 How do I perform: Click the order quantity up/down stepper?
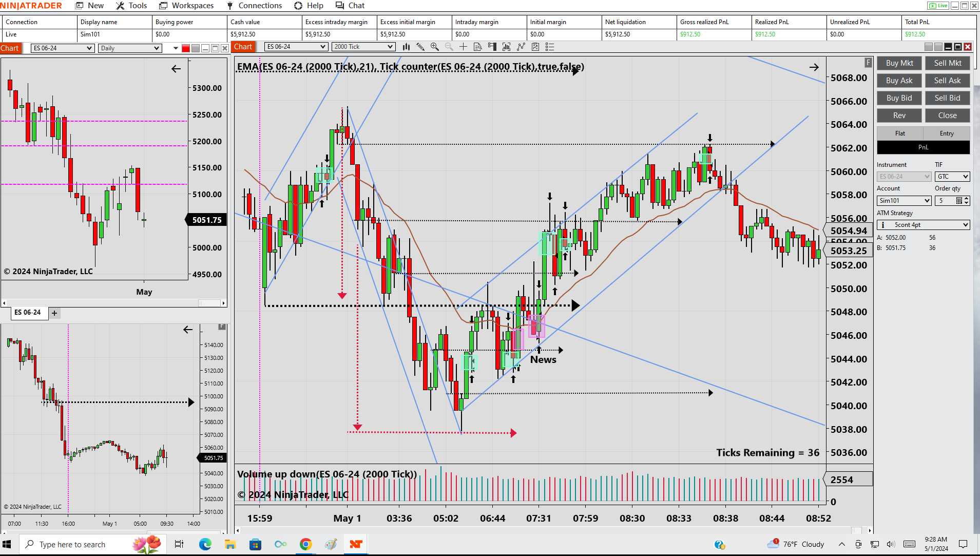pyautogui.click(x=967, y=201)
